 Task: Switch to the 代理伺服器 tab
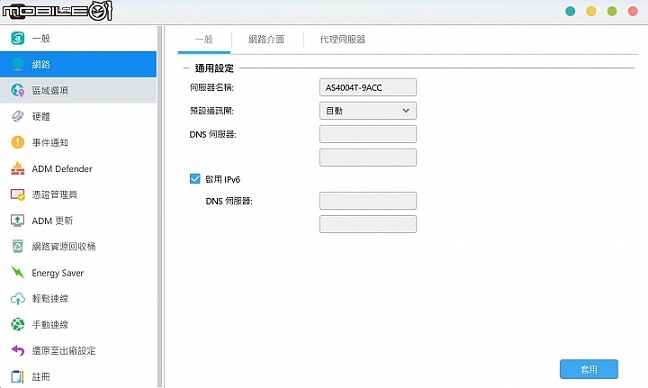pyautogui.click(x=343, y=39)
